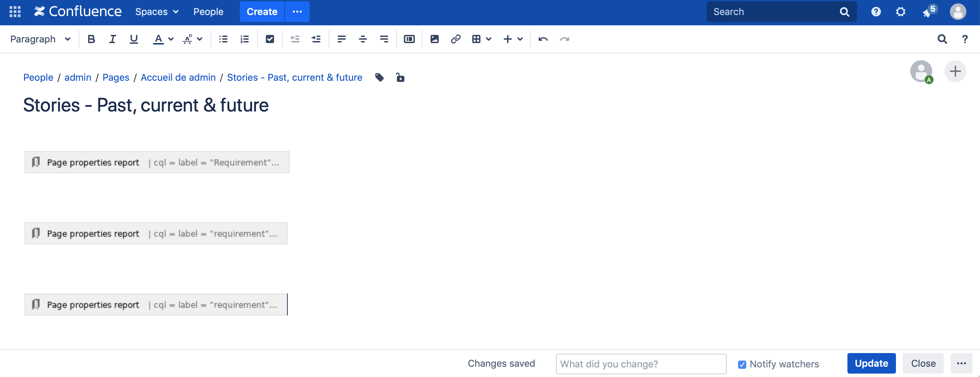The width and height of the screenshot is (980, 377).
Task: Create a bulleted list
Action: 222,39
